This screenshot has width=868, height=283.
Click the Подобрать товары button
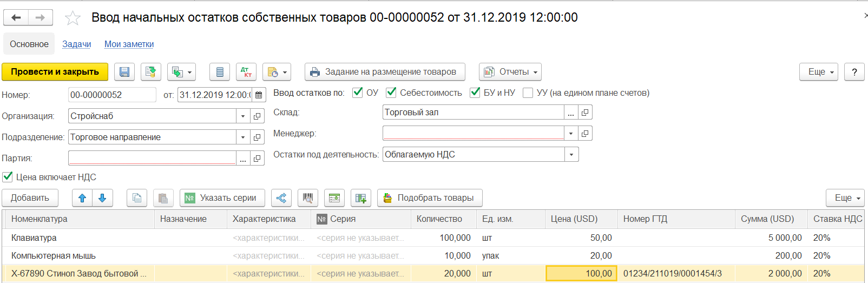pos(430,198)
